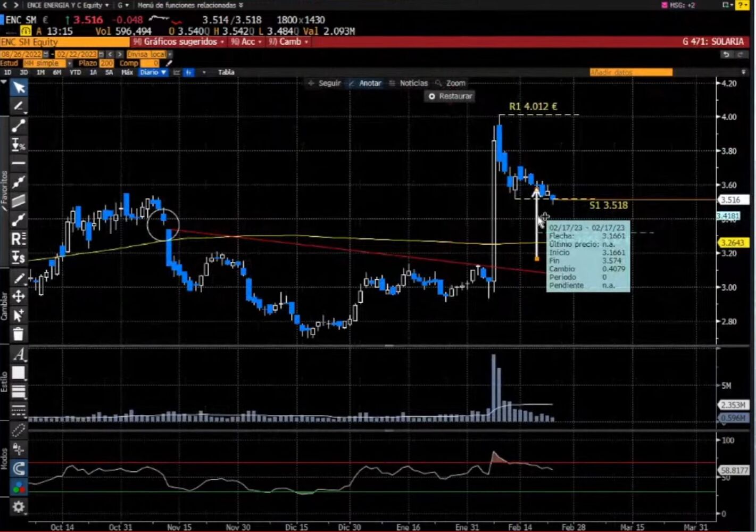Open the Camb dropdown menu
Viewport: 756px width, 532px height.
pyautogui.click(x=288, y=41)
